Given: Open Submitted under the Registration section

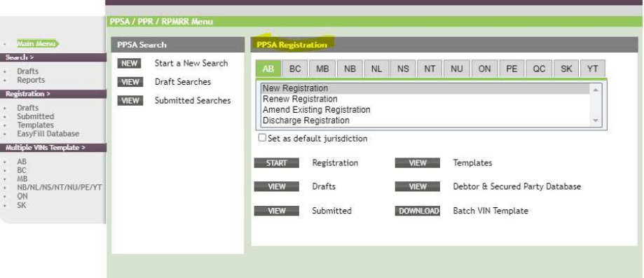Looking at the screenshot, I should pyautogui.click(x=35, y=117).
